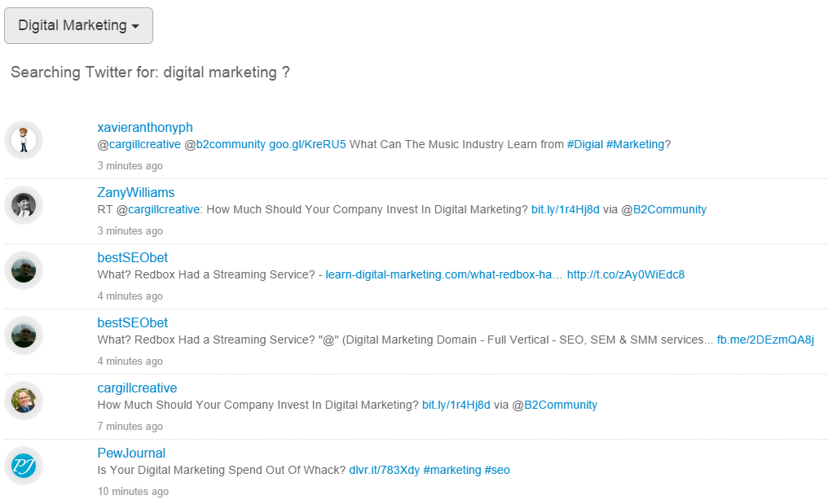The image size is (828, 504).
Task: Open the Digital Marketing dropdown button
Action: [x=78, y=26]
